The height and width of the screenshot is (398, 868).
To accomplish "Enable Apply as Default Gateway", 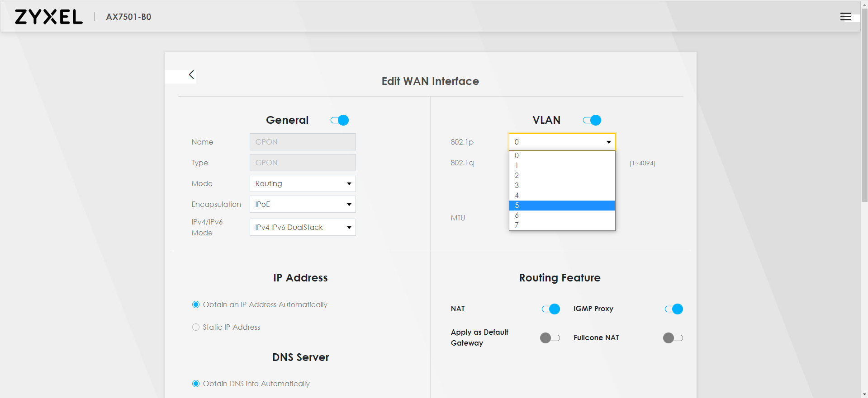I will tap(550, 338).
